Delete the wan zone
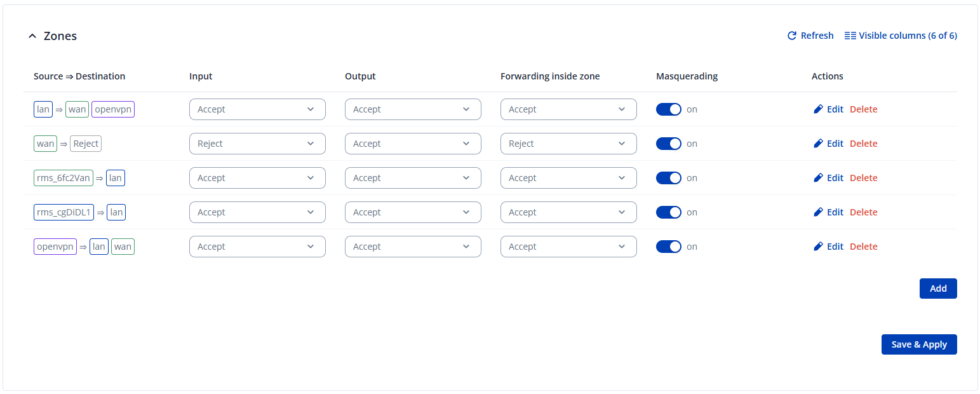980x394 pixels. 863,144
